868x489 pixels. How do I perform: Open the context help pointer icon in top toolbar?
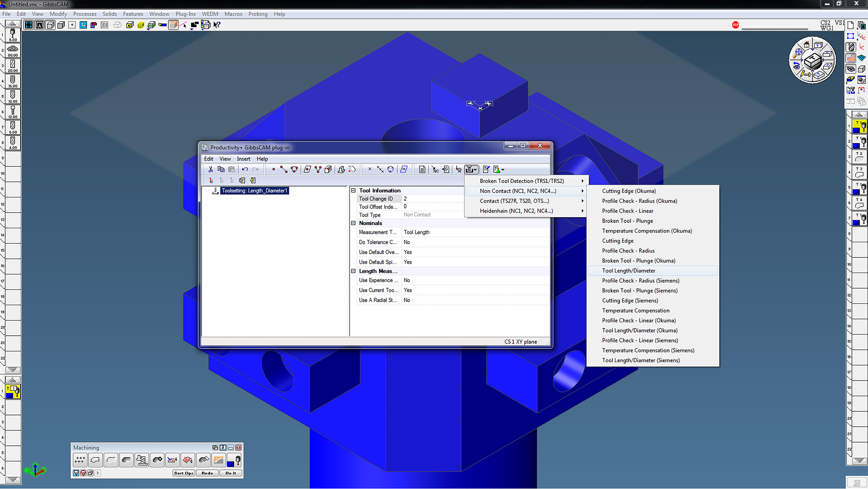pos(217,25)
